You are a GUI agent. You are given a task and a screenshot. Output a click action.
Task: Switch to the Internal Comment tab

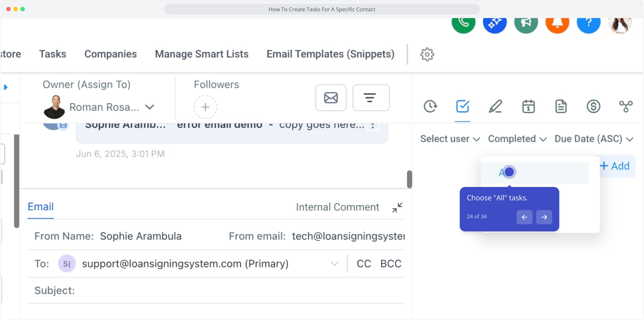tap(337, 207)
